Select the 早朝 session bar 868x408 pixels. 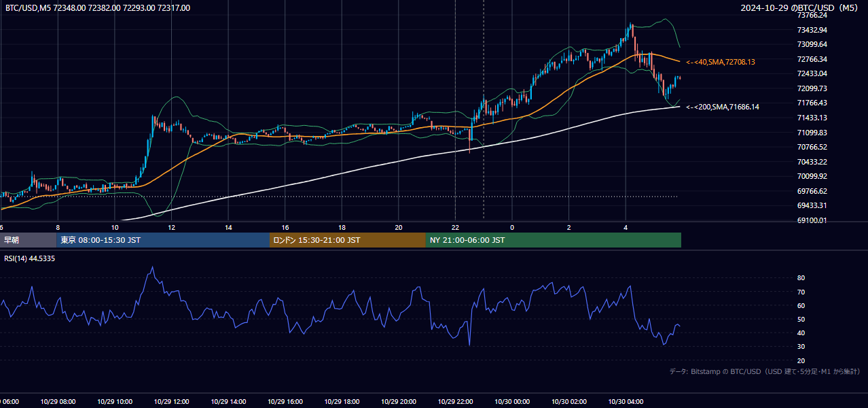point(29,240)
